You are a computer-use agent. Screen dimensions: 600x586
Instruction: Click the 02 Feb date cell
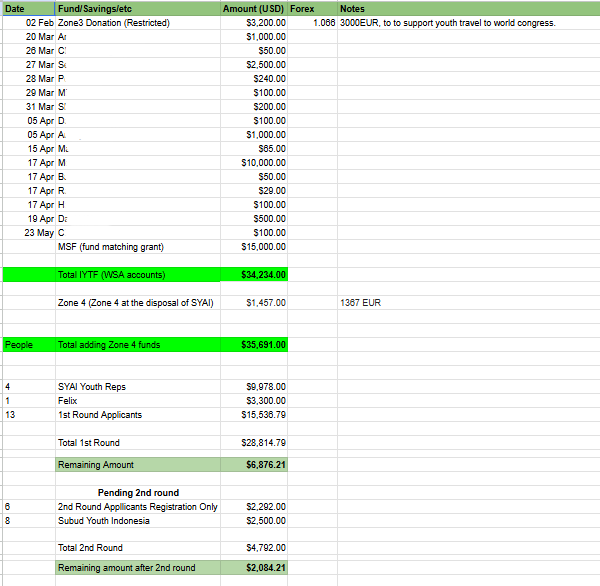click(x=29, y=23)
